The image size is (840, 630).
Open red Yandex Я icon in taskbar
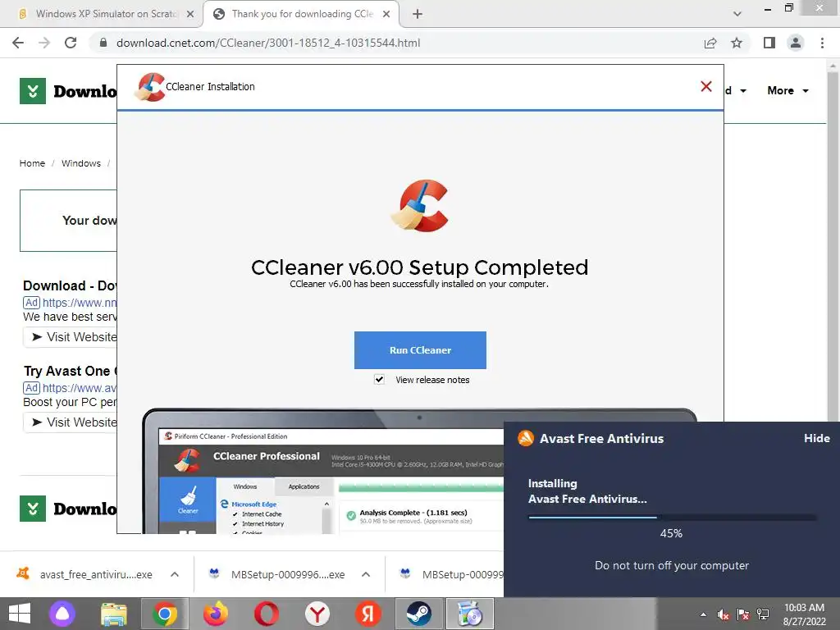click(x=367, y=614)
